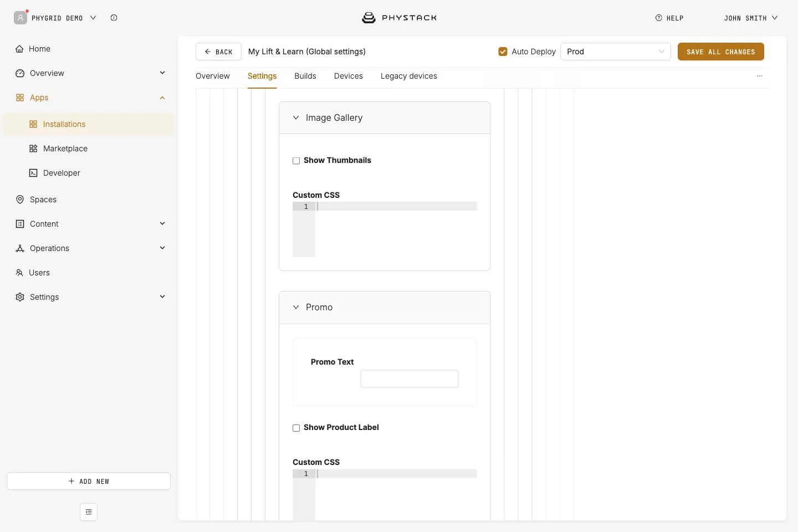Click the Content list icon
798x532 pixels.
click(x=20, y=224)
